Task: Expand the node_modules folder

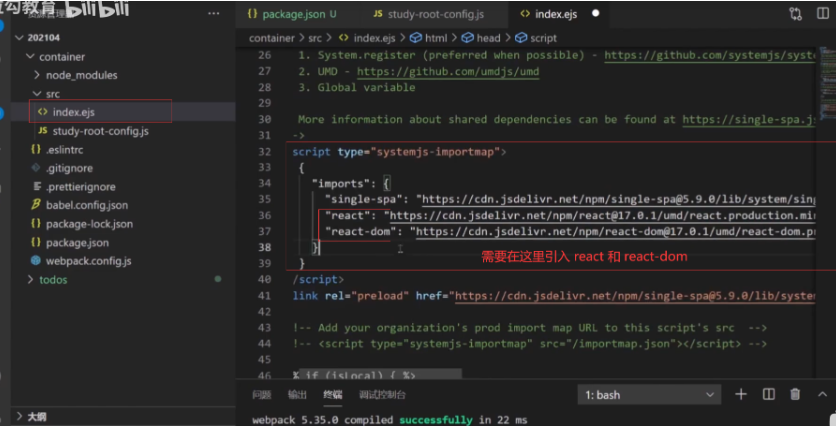Action: tap(81, 75)
